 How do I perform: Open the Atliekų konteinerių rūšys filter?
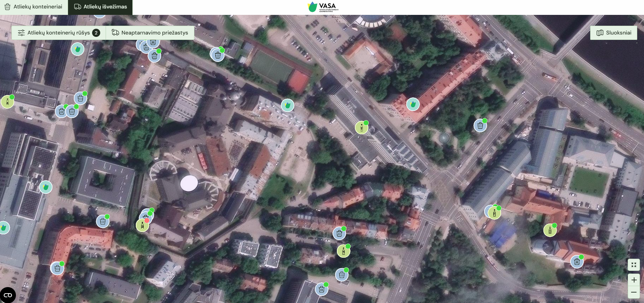(59, 33)
